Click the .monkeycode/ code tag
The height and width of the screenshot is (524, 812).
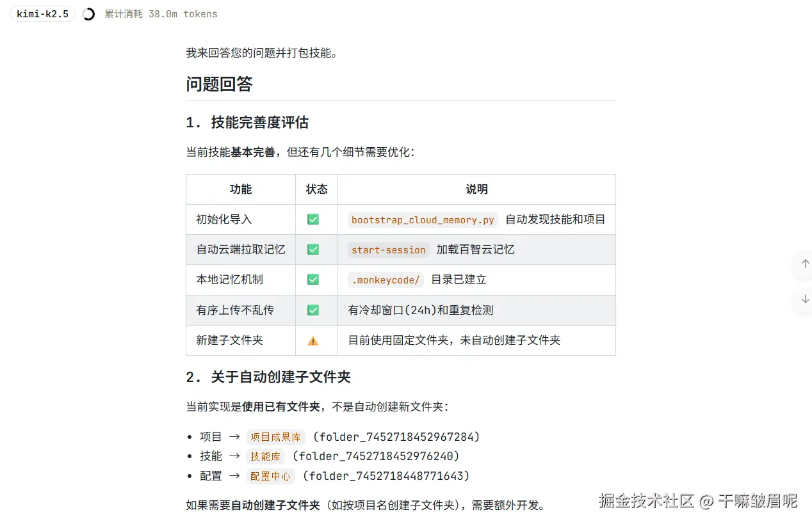[385, 280]
